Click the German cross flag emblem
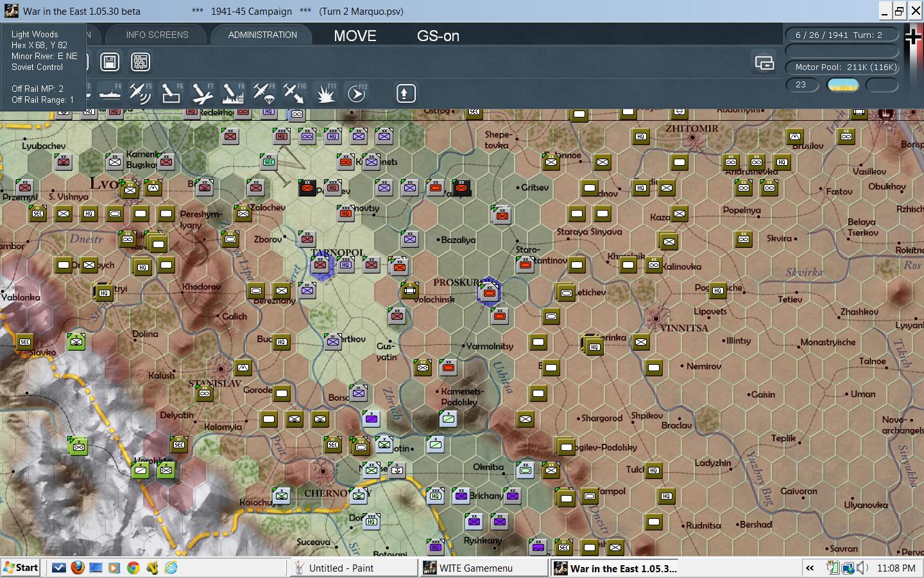Image resolution: width=924 pixels, height=578 pixels. [x=912, y=37]
